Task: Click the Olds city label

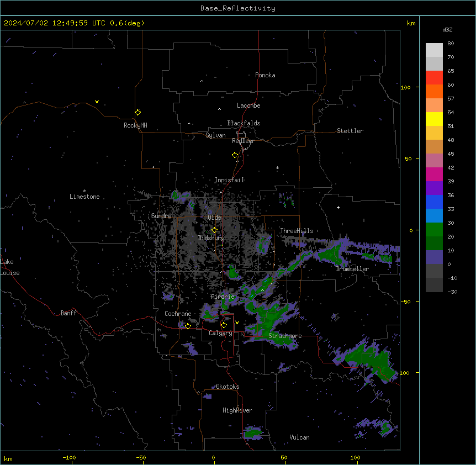Action: pos(214,218)
